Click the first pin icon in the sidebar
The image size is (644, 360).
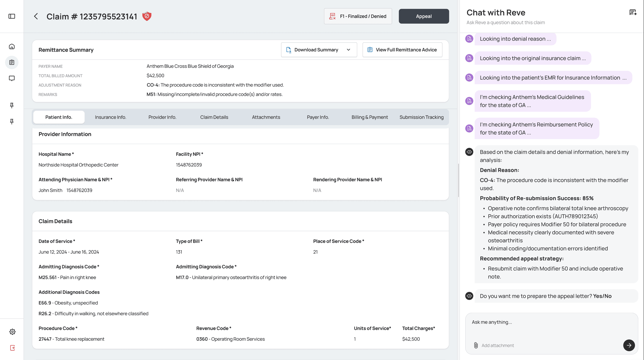click(x=12, y=105)
